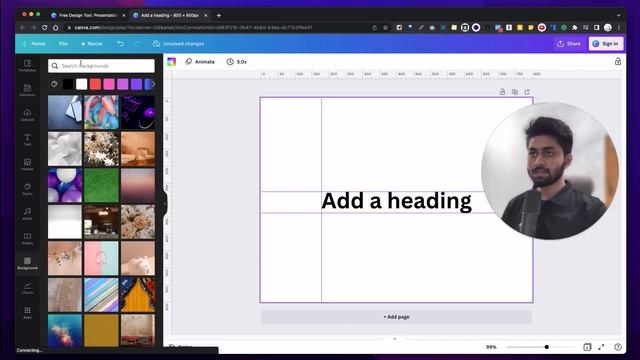Click the undo arrow in top bar

coord(120,43)
